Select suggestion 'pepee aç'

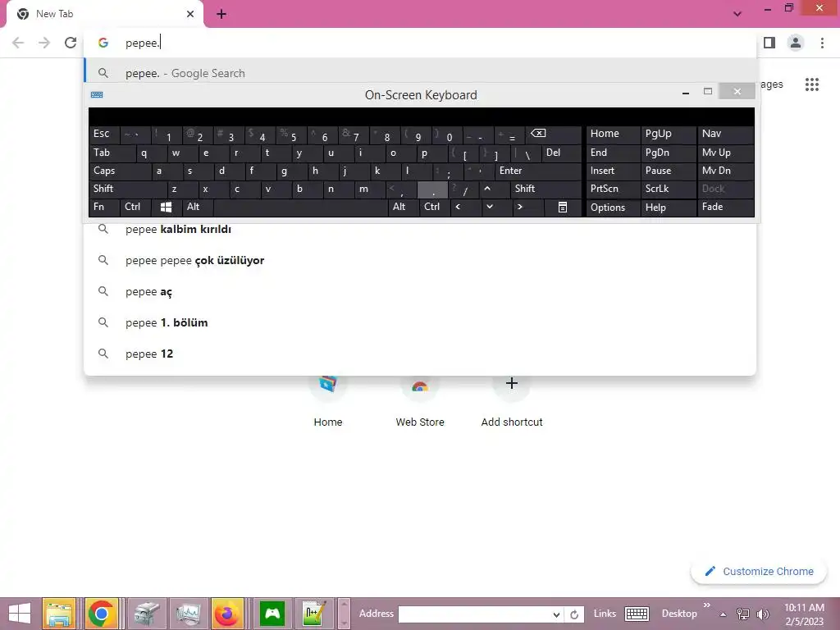point(420,291)
